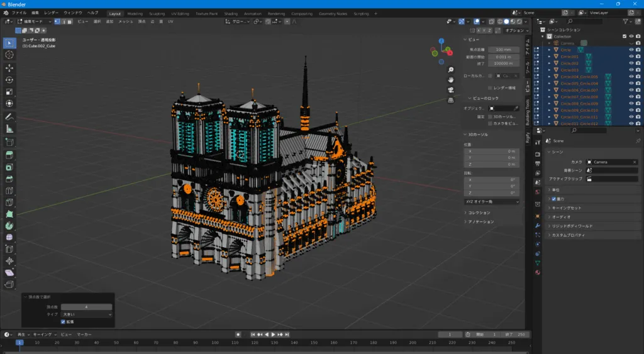Open the ファイル menu
This screenshot has width=644, height=354.
19,13
